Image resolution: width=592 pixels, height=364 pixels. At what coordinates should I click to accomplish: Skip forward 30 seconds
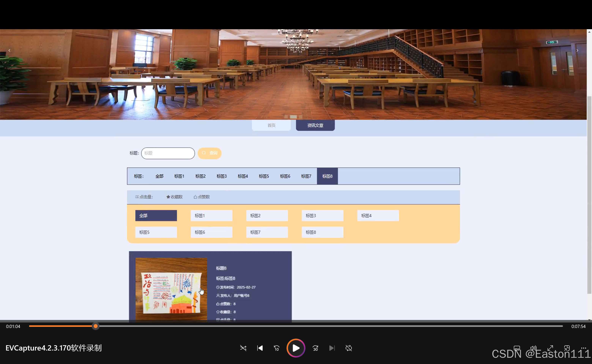point(315,348)
